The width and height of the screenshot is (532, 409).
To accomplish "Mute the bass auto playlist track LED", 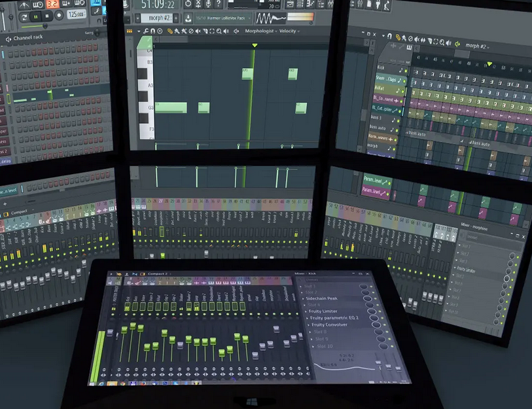I will coord(397,130).
